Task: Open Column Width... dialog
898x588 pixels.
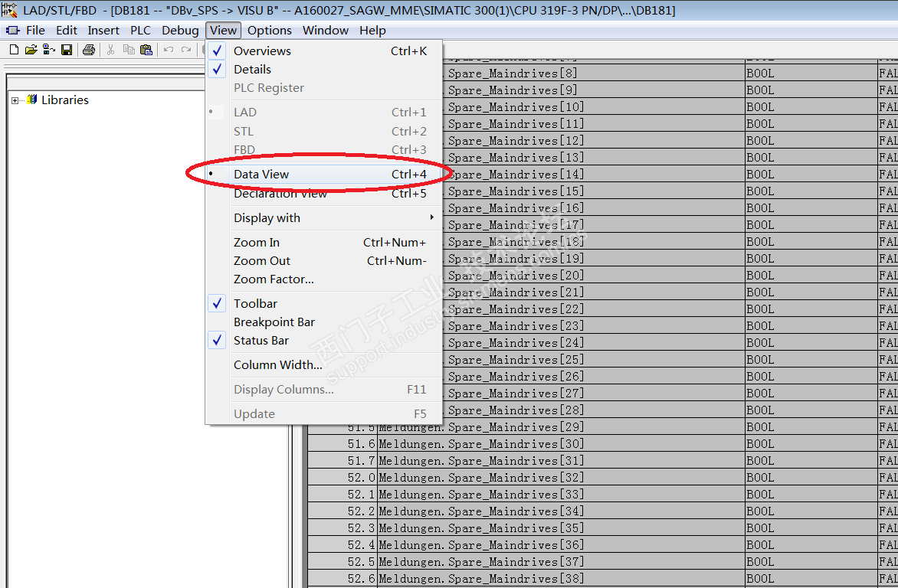Action: (x=325, y=364)
